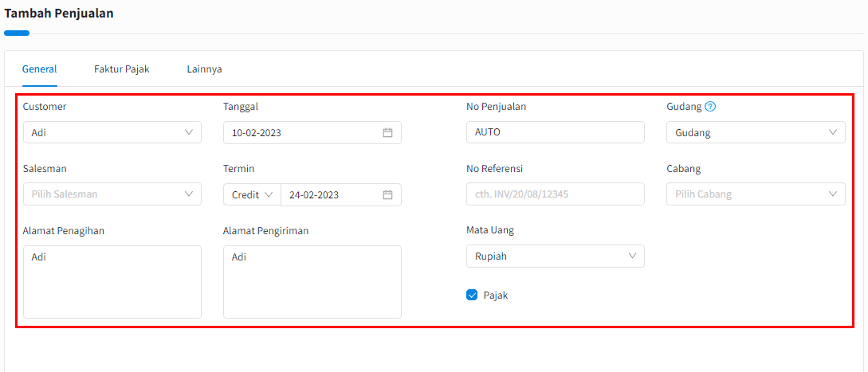Screen dimensions: 868x372
Task: Switch to the Faktur Pajak tab
Action: click(121, 69)
